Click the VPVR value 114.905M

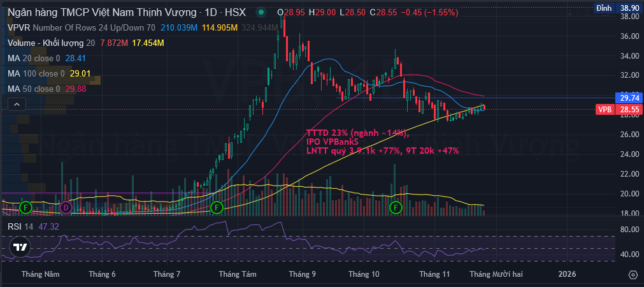point(220,28)
